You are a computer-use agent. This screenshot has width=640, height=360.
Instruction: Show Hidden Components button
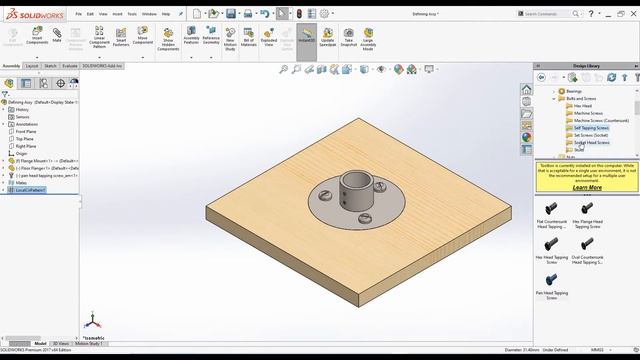(x=168, y=39)
